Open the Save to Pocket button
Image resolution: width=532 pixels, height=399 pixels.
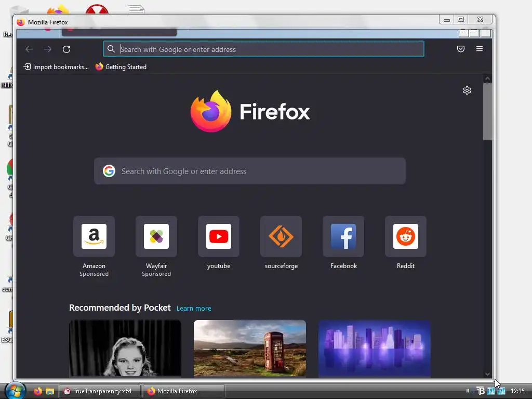(x=461, y=49)
